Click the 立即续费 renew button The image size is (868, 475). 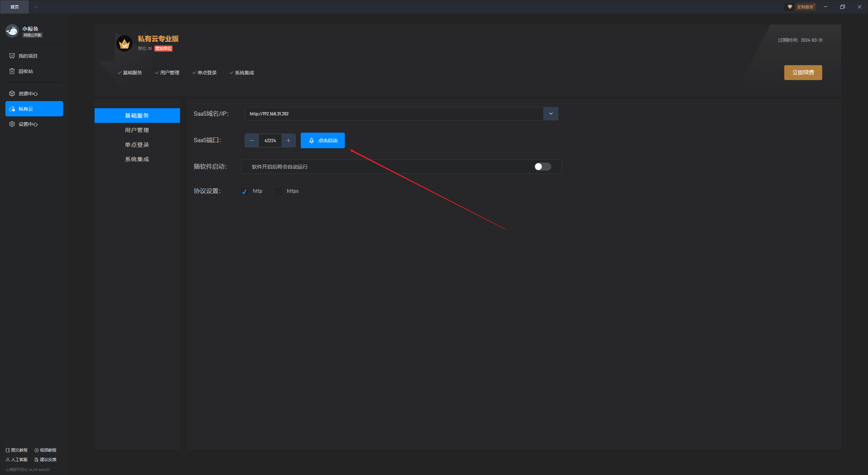point(803,73)
